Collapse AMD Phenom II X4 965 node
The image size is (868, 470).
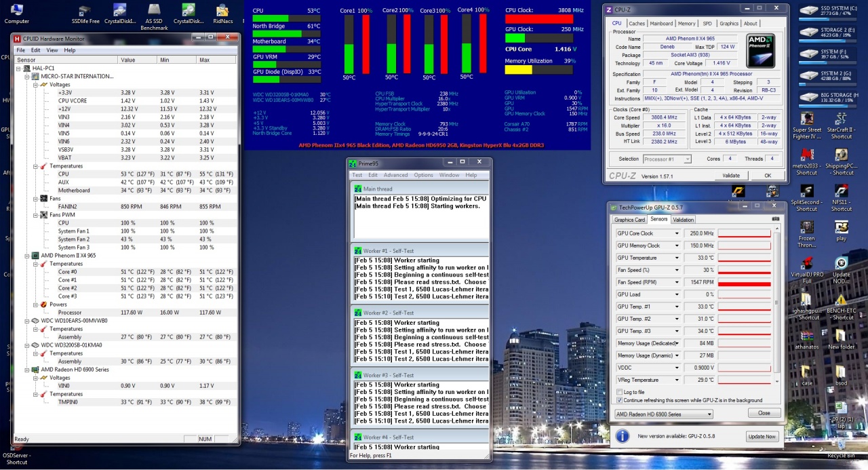point(26,256)
